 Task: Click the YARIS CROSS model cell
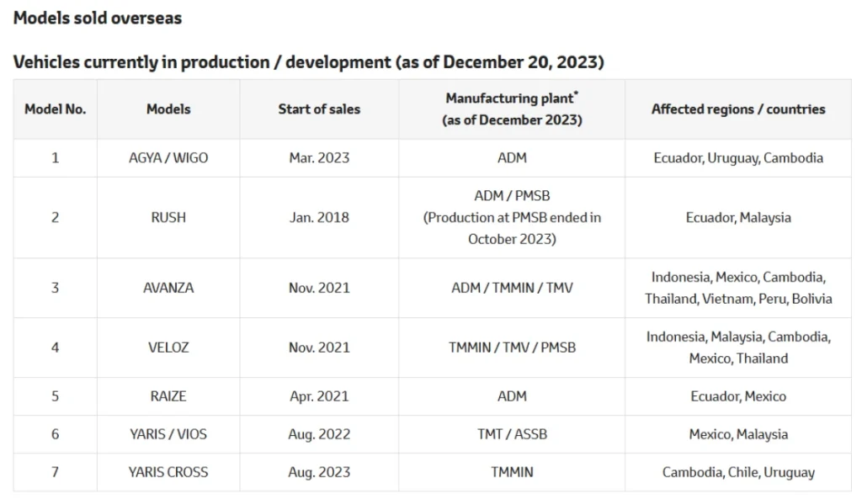click(x=168, y=472)
